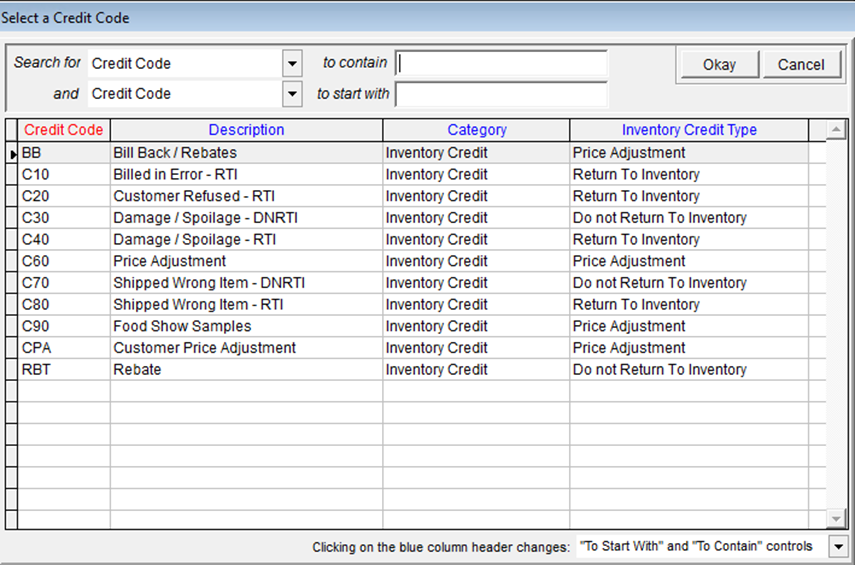Click the Description column header
This screenshot has width=855, height=565.
point(246,130)
